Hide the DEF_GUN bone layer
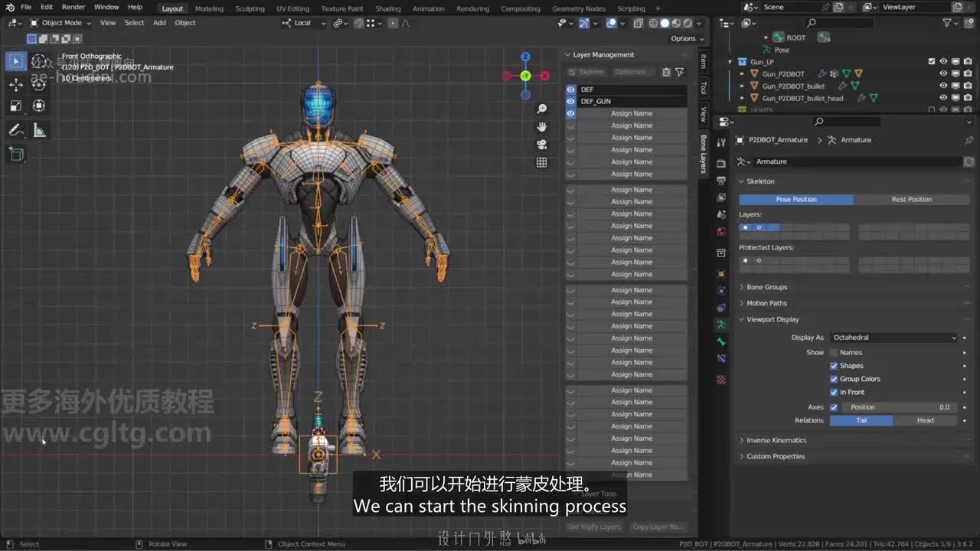Image resolution: width=980 pixels, height=551 pixels. [570, 101]
